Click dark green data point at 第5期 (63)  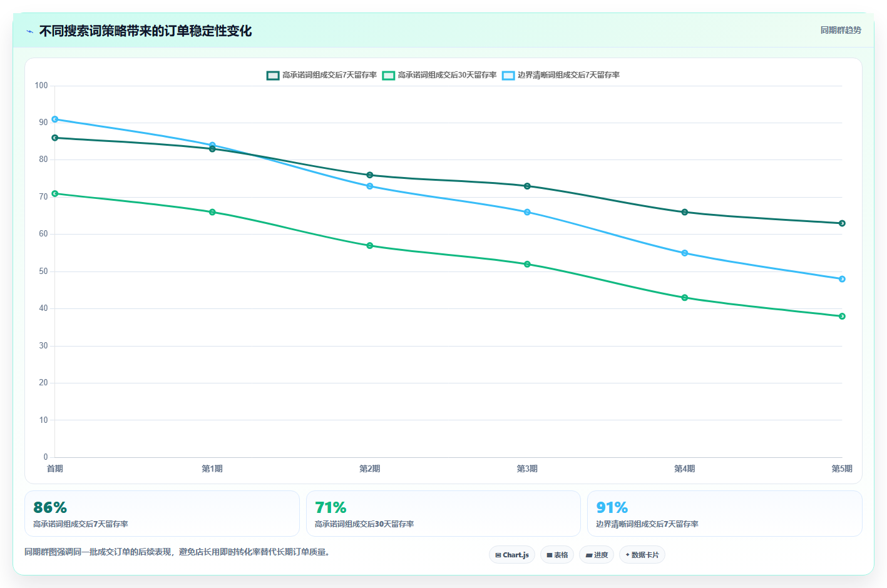(x=842, y=223)
